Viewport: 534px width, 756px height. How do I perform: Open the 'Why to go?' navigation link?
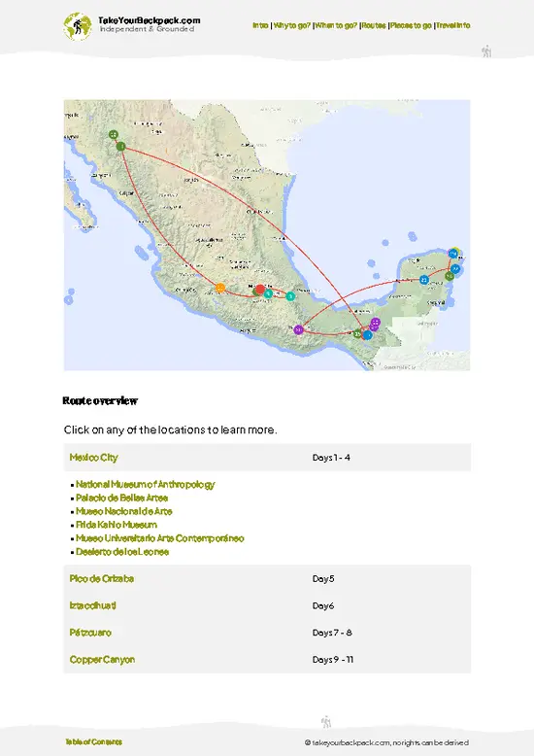(292, 25)
